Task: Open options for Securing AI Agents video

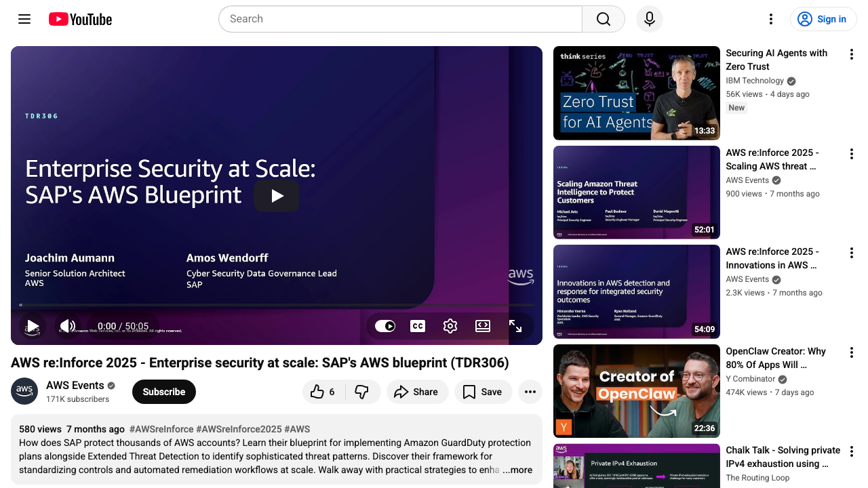Action: click(x=852, y=54)
